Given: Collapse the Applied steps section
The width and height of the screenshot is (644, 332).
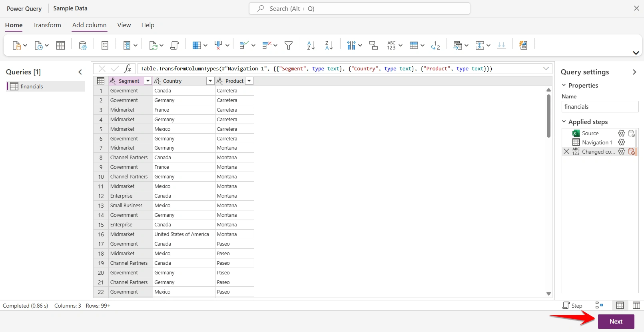Looking at the screenshot, I should pyautogui.click(x=564, y=122).
